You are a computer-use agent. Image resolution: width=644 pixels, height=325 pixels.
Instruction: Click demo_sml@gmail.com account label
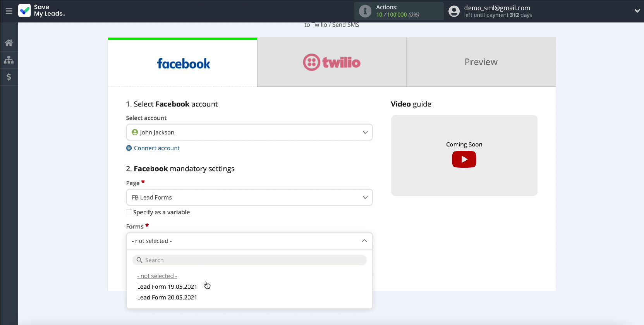point(497,8)
